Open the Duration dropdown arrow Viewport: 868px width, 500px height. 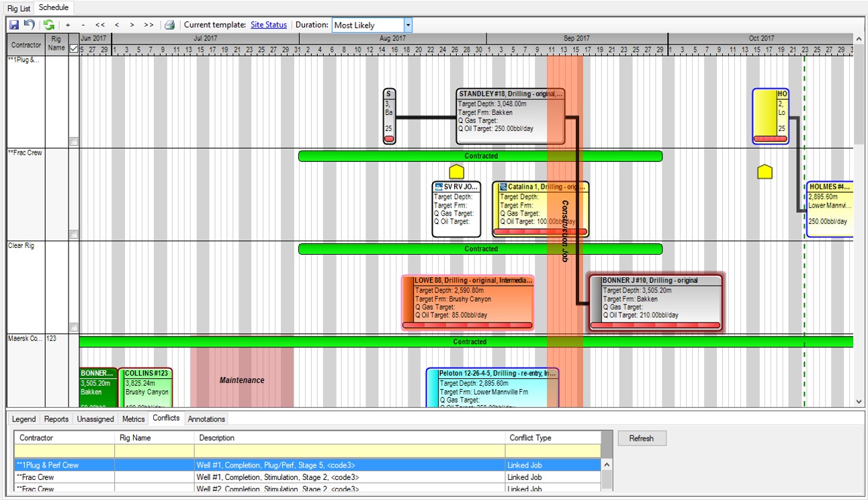[x=407, y=25]
